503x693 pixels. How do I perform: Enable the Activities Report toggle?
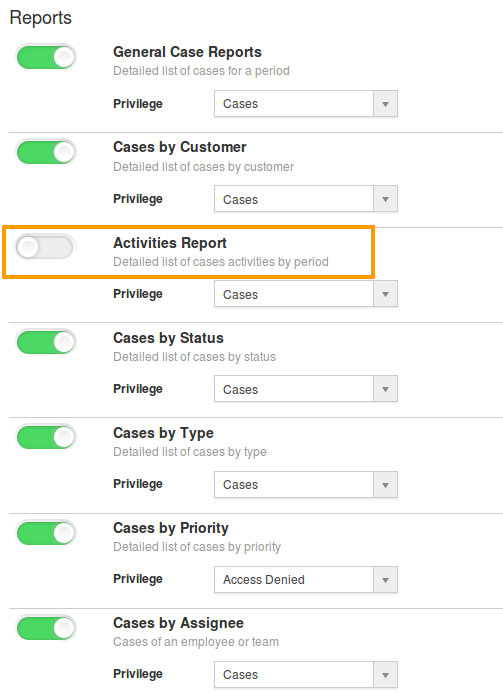45,248
